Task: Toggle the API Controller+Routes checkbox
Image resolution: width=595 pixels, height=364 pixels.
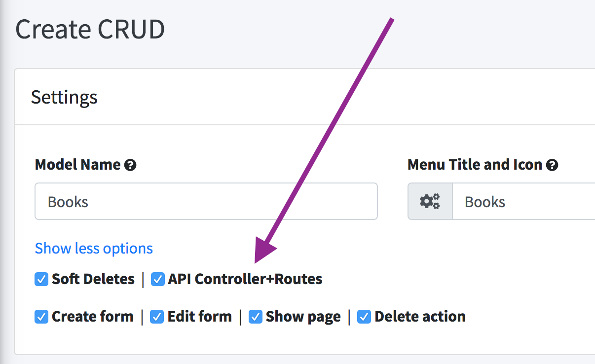Action: click(x=157, y=279)
